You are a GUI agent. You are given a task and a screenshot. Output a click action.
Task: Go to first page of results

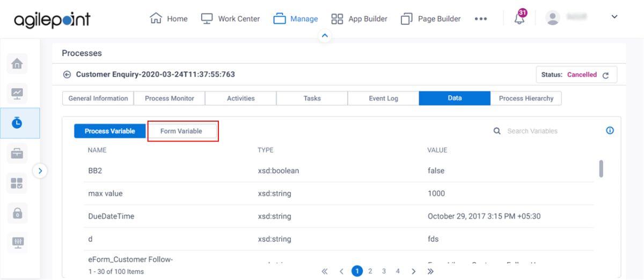point(325,271)
